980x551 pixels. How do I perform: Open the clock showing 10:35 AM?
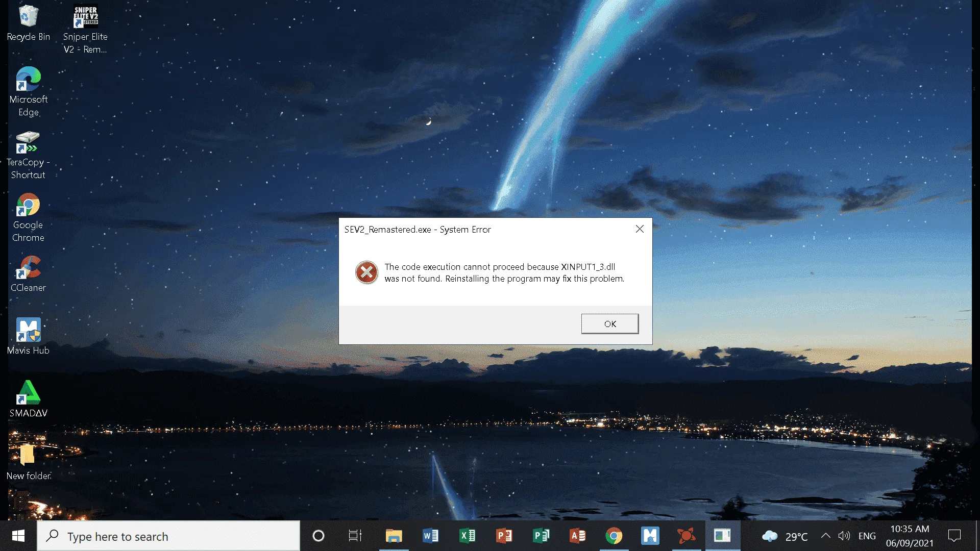pos(910,536)
